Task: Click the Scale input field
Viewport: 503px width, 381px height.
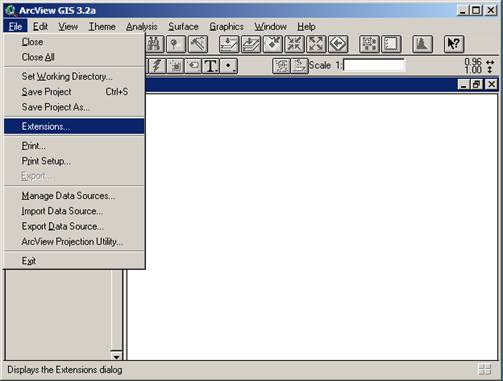Action: click(x=374, y=65)
